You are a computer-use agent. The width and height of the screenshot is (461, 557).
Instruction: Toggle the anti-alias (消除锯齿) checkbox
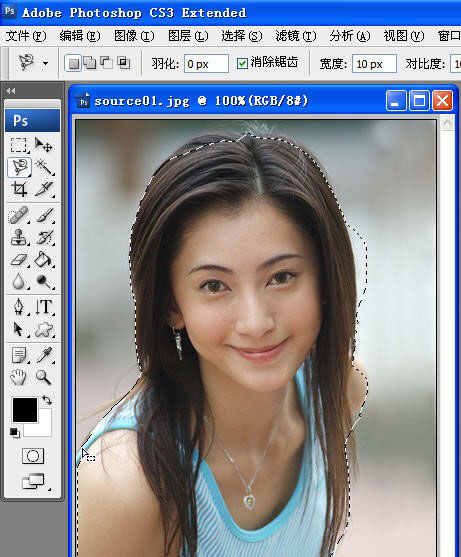tap(242, 64)
